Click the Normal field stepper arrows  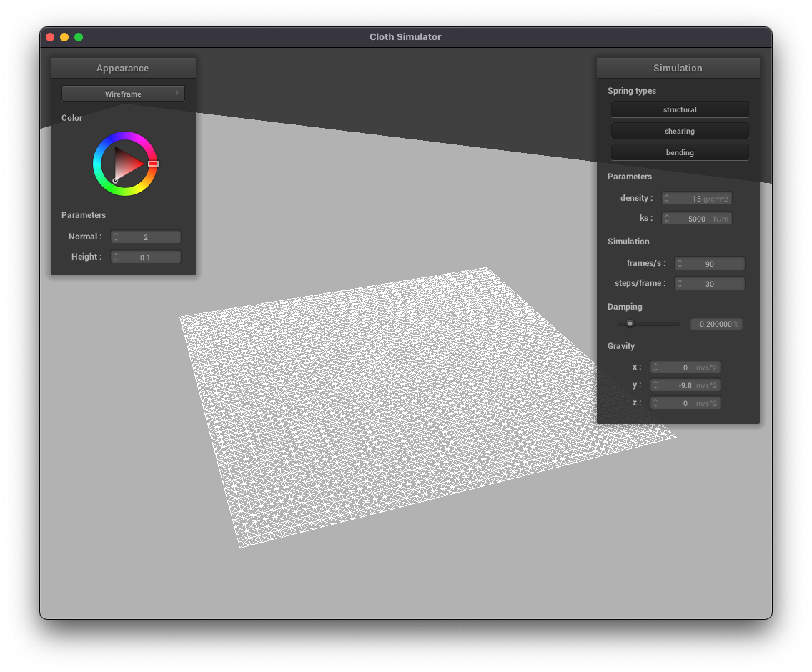[x=116, y=237]
